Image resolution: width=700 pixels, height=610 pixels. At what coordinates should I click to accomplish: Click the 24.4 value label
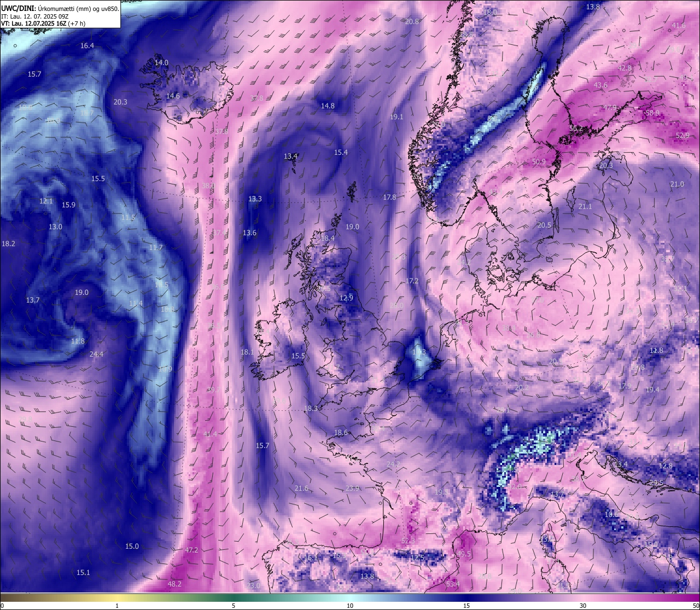96,355
